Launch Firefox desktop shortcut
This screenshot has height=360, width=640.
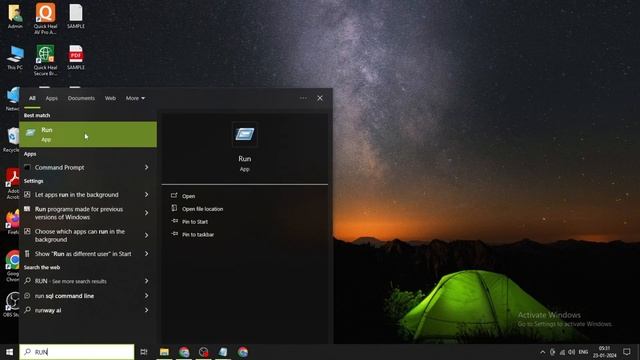[12, 222]
